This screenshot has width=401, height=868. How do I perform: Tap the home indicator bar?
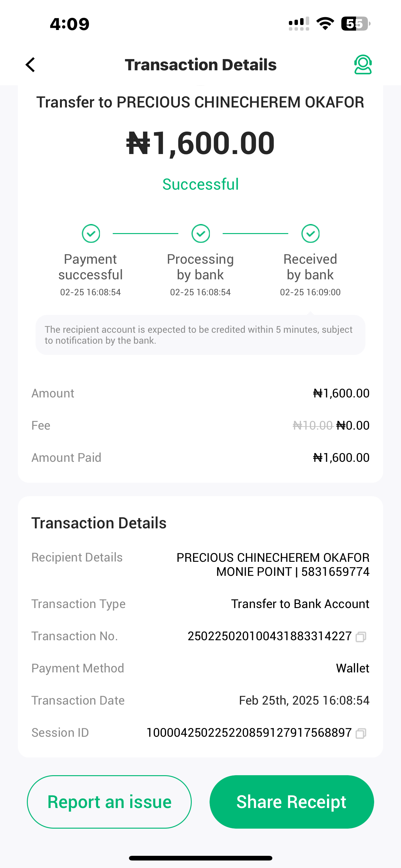point(201,858)
